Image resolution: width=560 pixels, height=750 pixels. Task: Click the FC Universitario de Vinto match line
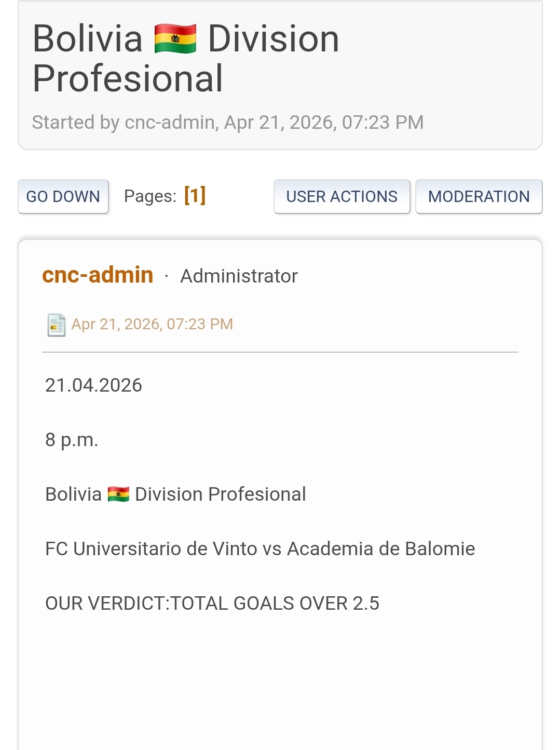coord(259,549)
